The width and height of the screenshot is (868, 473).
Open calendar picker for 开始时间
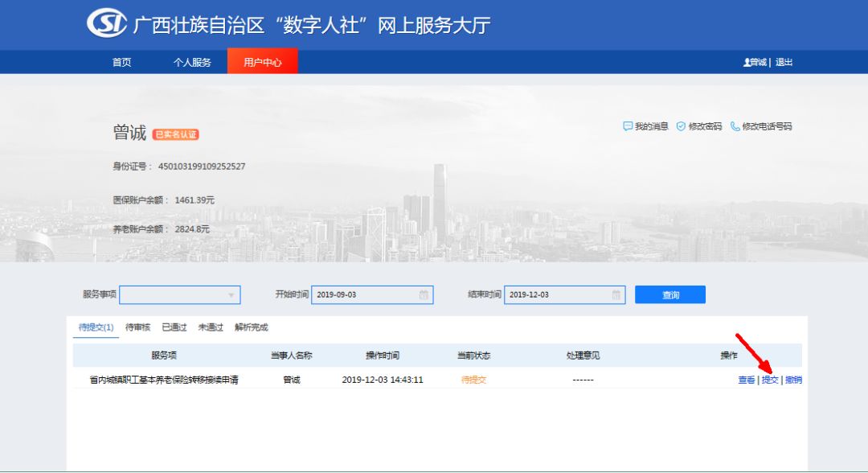pos(424,295)
